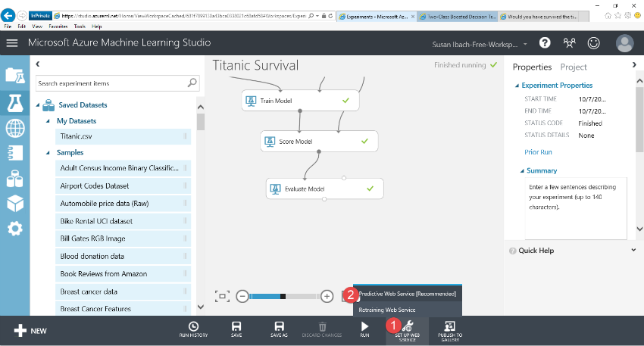Viewport: 644px width, 346px height.
Task: Select the Titanic.csv dataset
Action: (123, 136)
